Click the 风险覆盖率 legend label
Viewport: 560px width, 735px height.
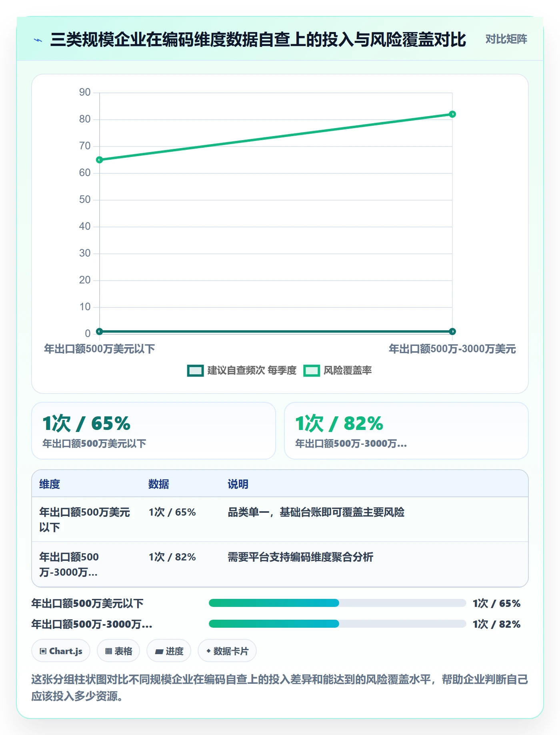[348, 371]
